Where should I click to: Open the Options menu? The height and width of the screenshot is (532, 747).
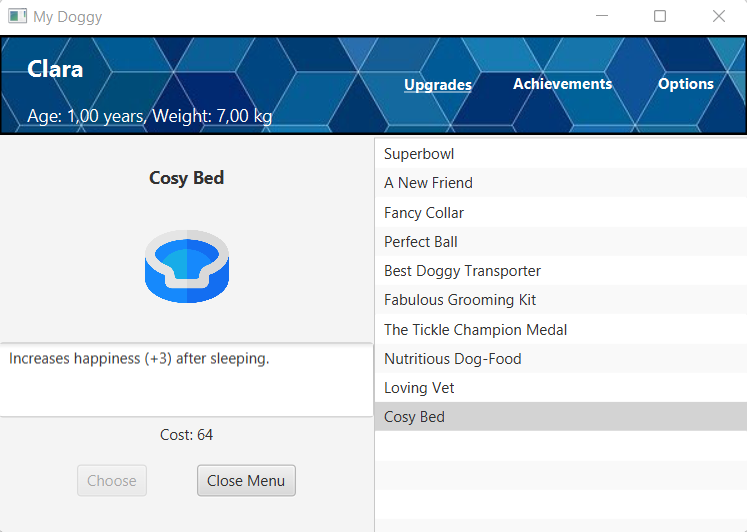[685, 84]
